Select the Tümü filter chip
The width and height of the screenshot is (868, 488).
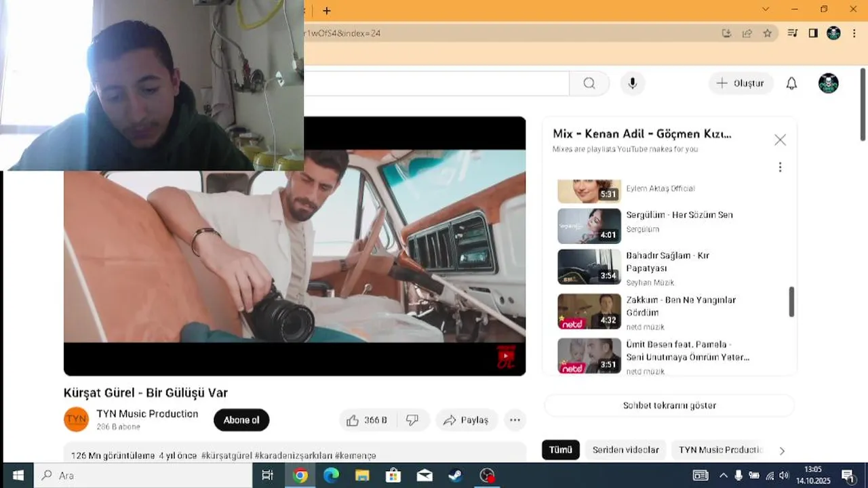pyautogui.click(x=561, y=450)
